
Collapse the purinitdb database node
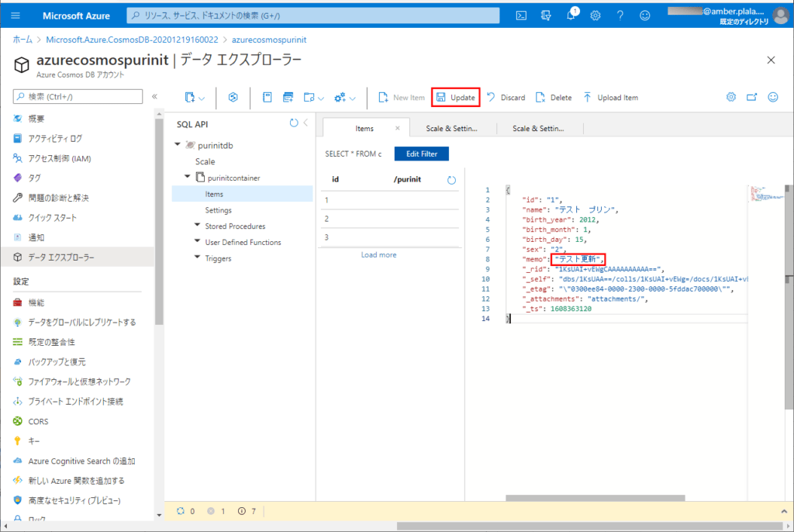tap(178, 143)
